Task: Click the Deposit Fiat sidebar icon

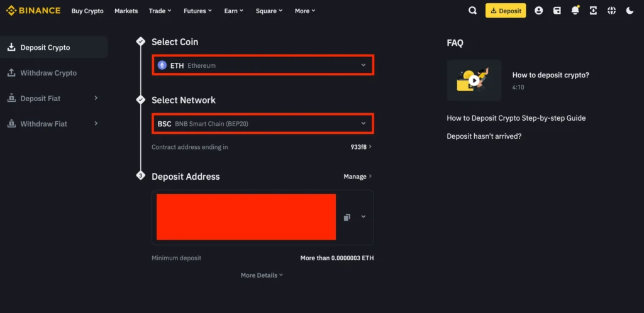Action: pos(11,99)
